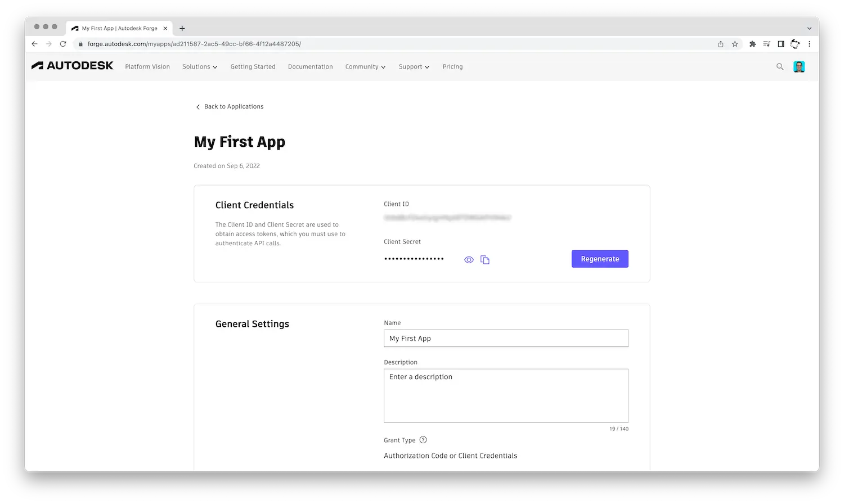Select the My First App browser tab
This screenshot has width=844, height=504.
coord(119,28)
